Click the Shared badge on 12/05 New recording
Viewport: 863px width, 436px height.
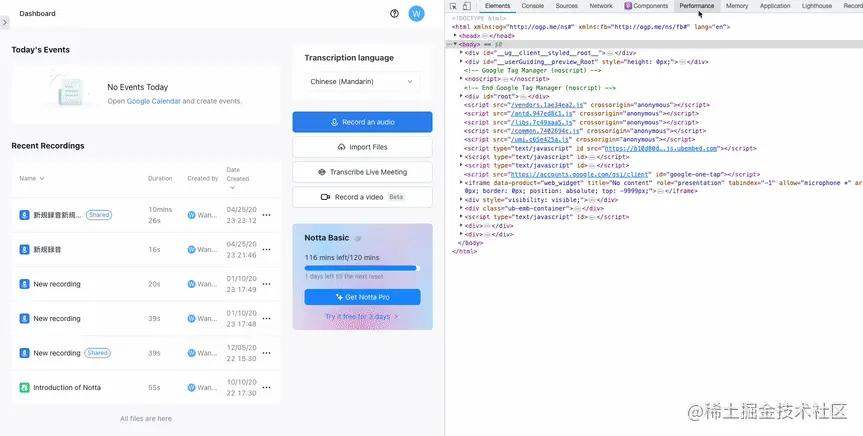point(97,353)
